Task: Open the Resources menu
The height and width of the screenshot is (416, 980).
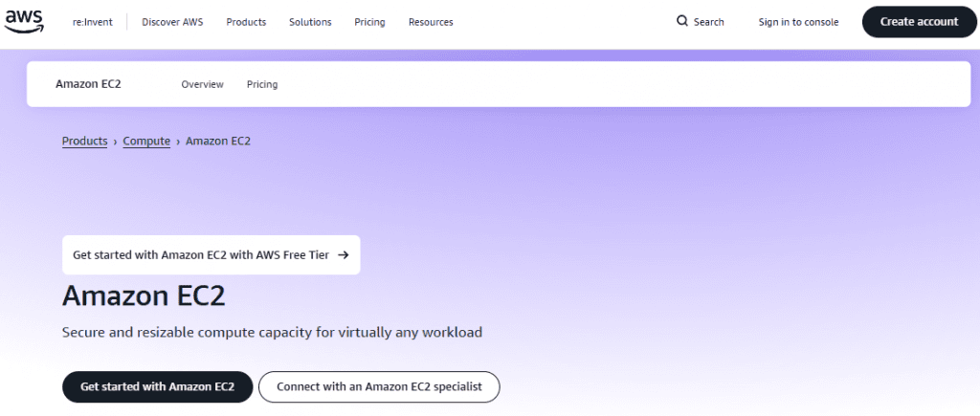Action: [431, 22]
